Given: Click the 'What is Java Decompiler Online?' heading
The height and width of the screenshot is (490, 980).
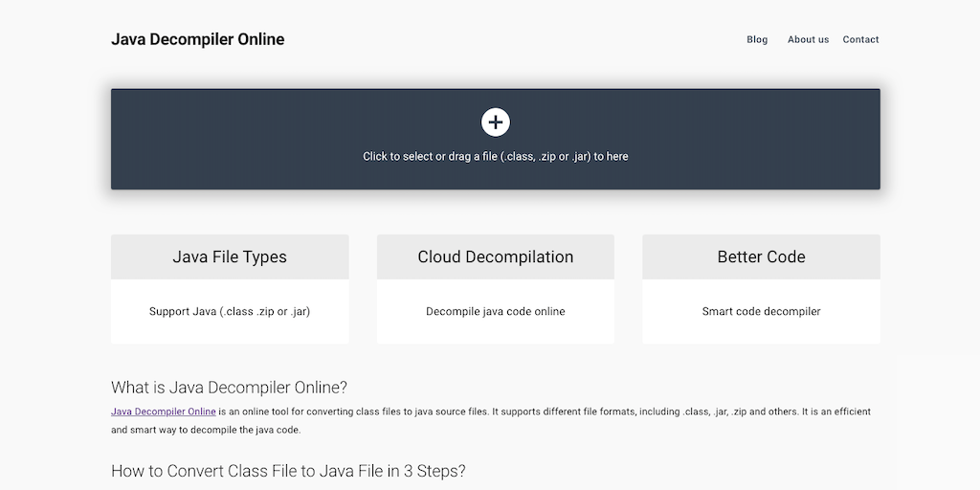Looking at the screenshot, I should point(229,388).
